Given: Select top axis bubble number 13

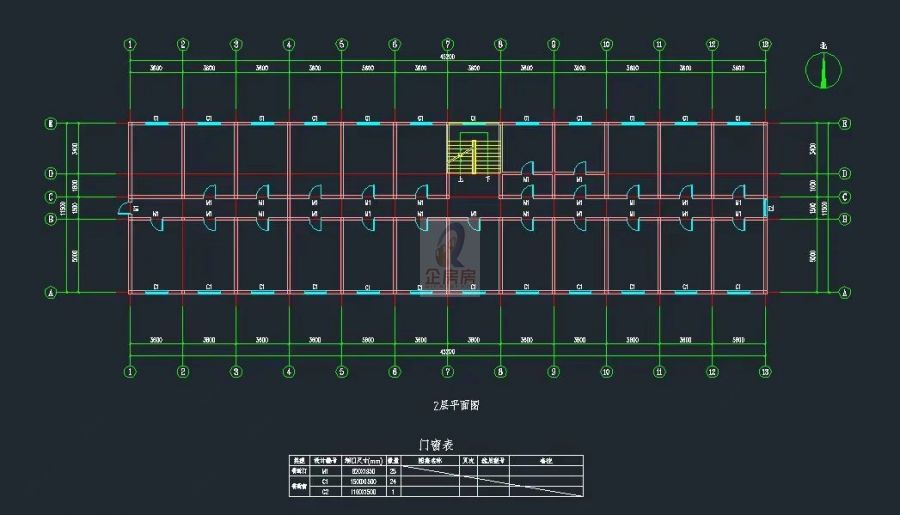Looking at the screenshot, I should (765, 44).
